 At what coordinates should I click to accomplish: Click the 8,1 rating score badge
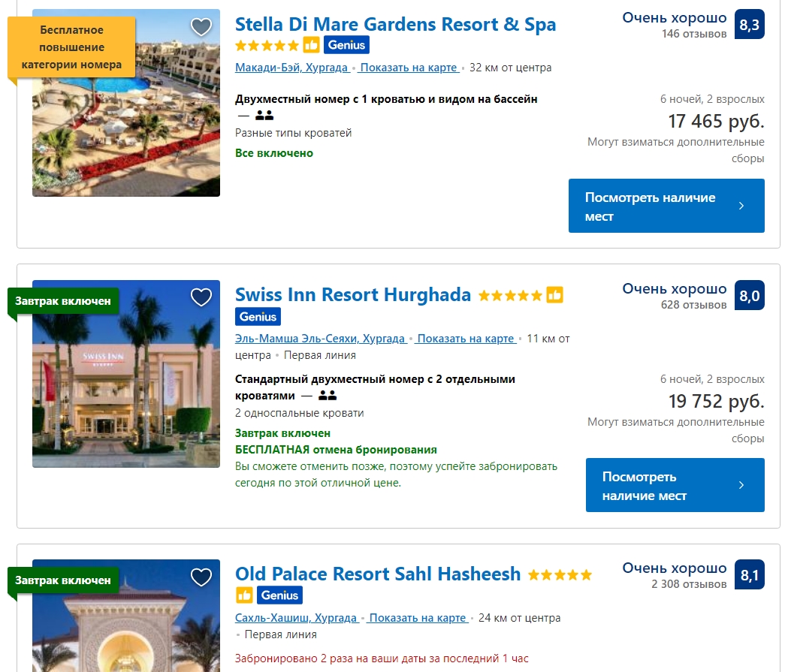[x=749, y=576]
